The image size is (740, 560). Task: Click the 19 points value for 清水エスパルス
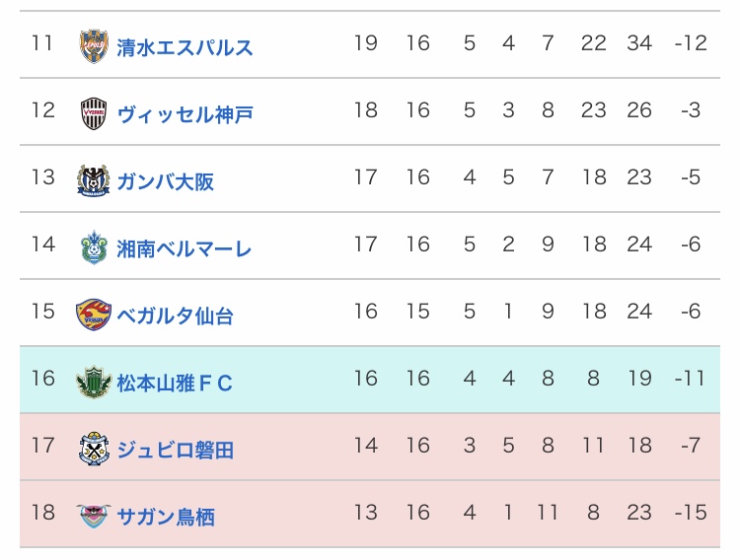[x=365, y=43]
